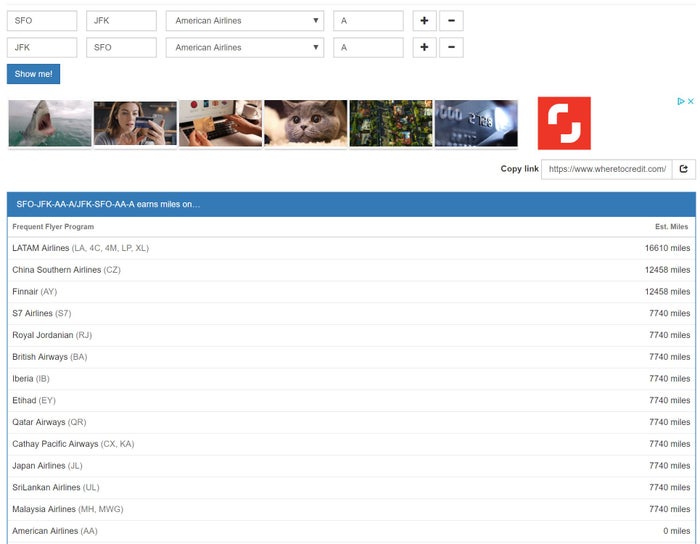Click the 7740 miles value for S7 Airlines
Viewport: 700px width, 544px height.
pos(670,314)
